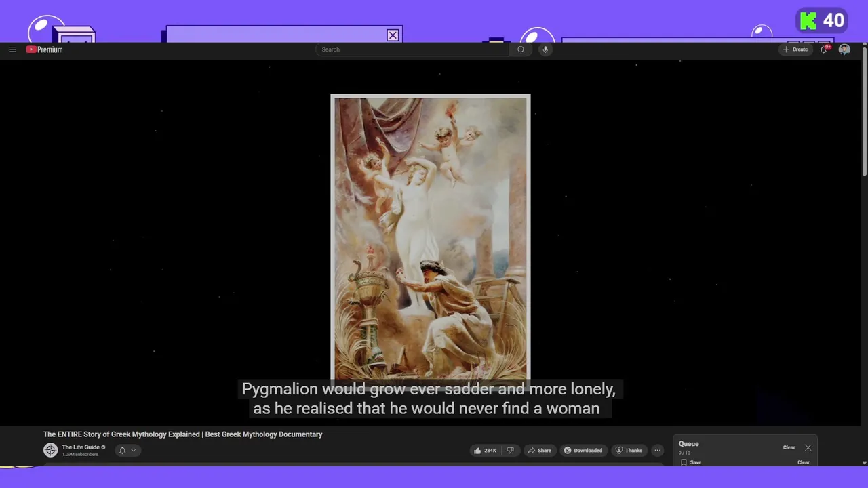The height and width of the screenshot is (488, 868).
Task: Open the notifications bell in header
Action: point(824,49)
